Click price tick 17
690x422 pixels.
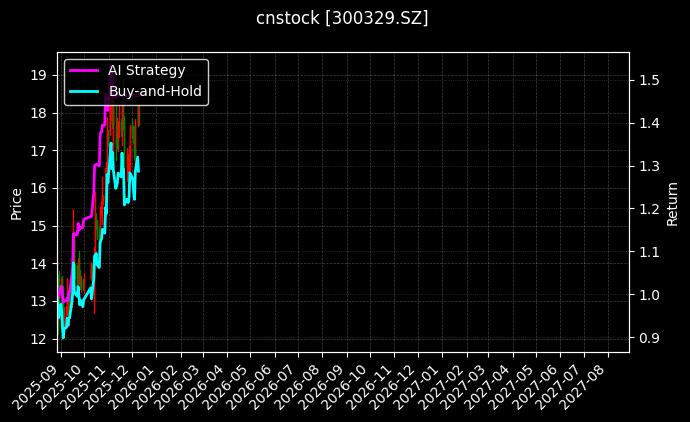(38, 151)
